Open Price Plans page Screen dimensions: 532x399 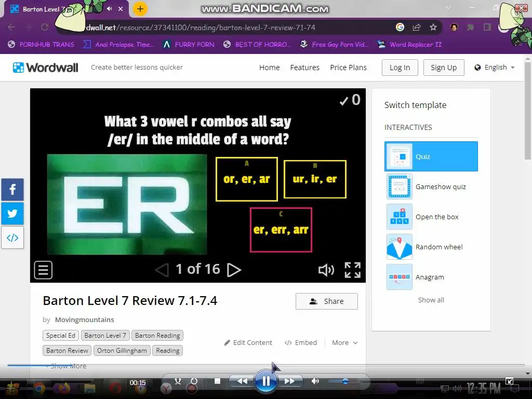[348, 68]
